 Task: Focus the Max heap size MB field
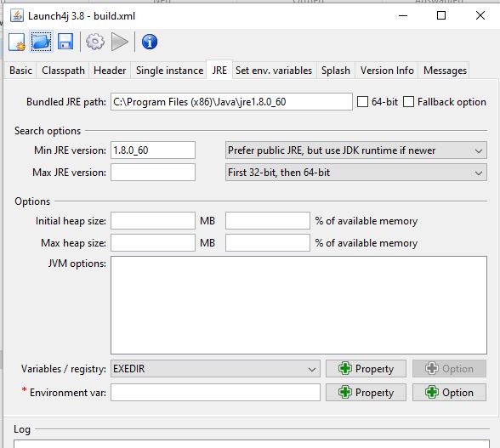153,243
